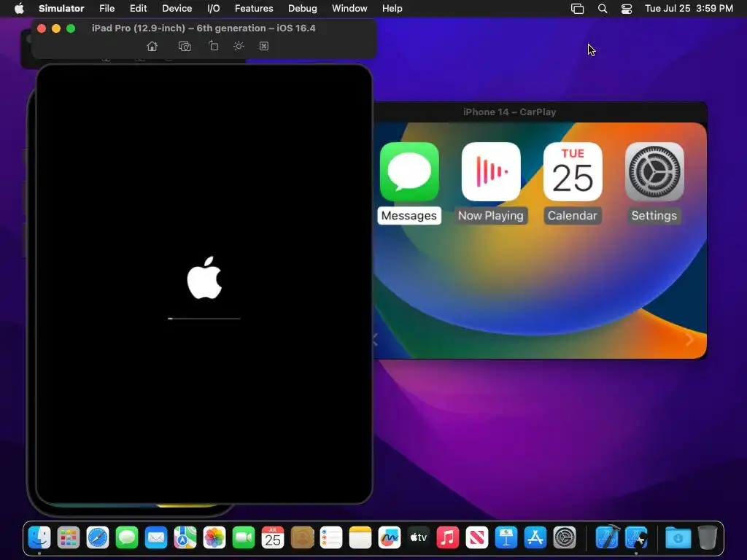Image resolution: width=747 pixels, height=560 pixels.
Task: Open Launchpad from the Dock
Action: (x=69, y=538)
